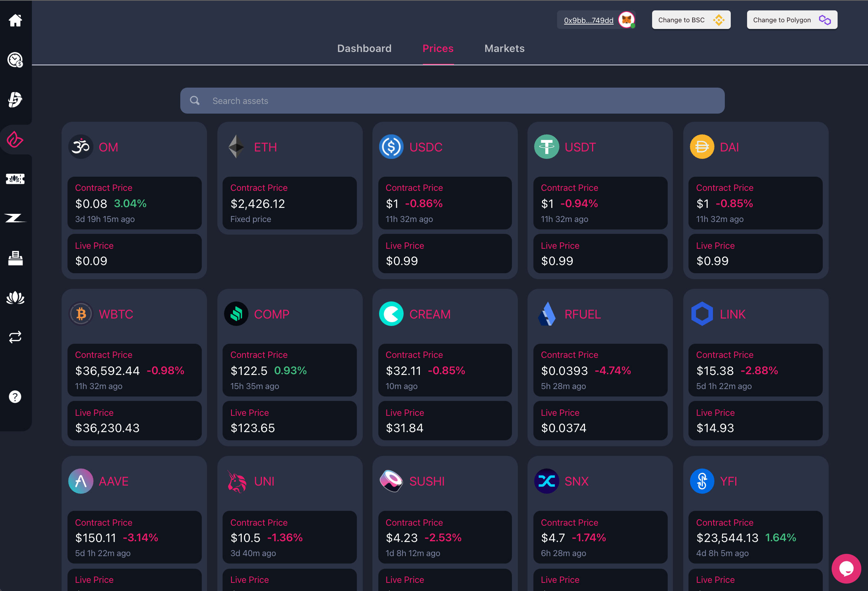The width and height of the screenshot is (868, 591).
Task: Click Change to Polygon button
Action: click(x=792, y=20)
